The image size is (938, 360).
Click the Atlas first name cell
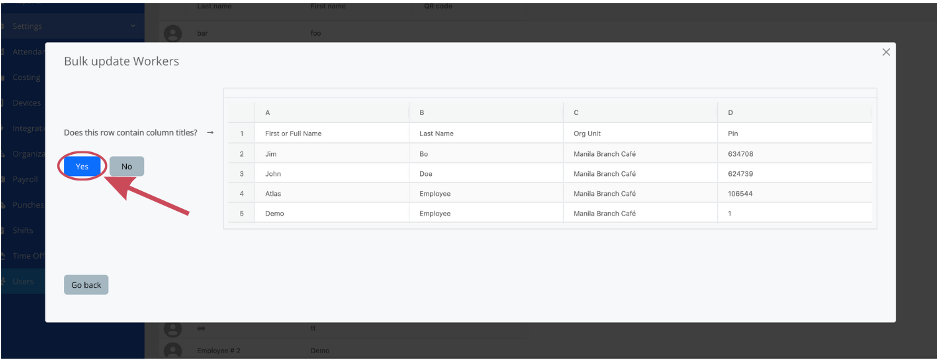[x=332, y=194]
